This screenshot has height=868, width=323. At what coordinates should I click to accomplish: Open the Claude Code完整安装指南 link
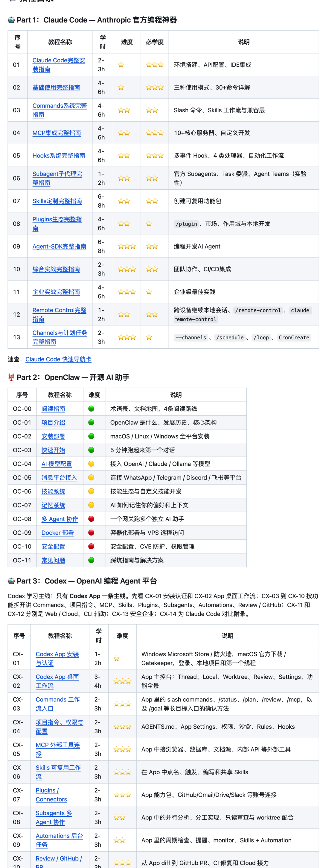click(x=59, y=65)
